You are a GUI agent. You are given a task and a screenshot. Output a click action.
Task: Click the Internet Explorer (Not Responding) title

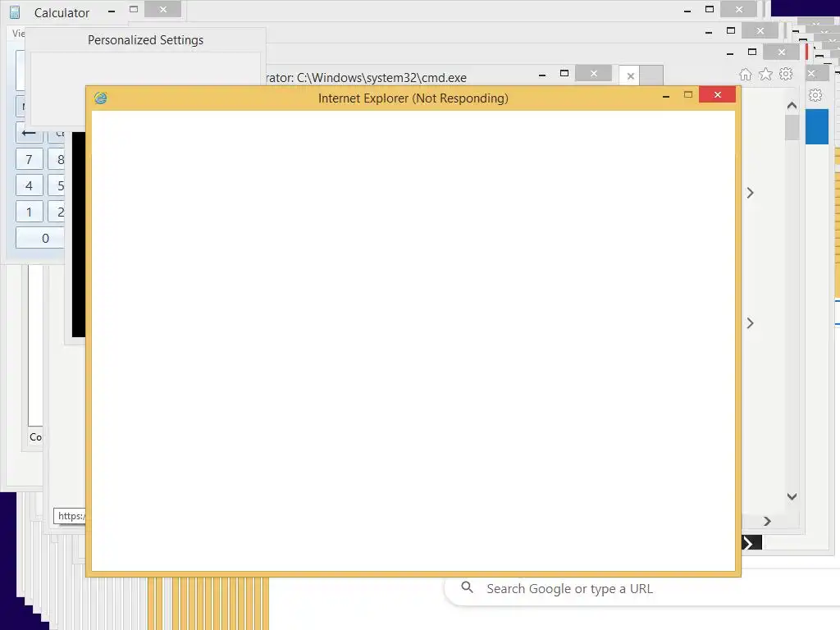413,98
